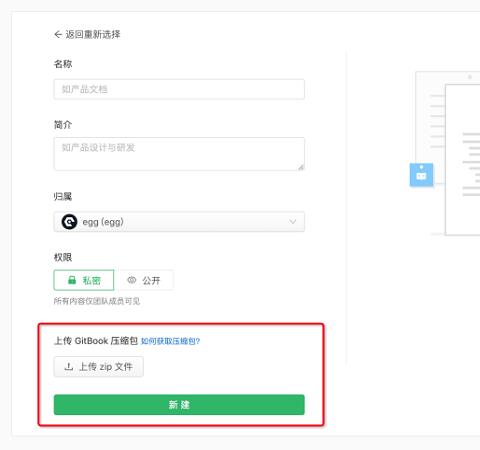This screenshot has width=480, height=450.
Task: Focus the 名称 name input field
Action: (x=179, y=89)
